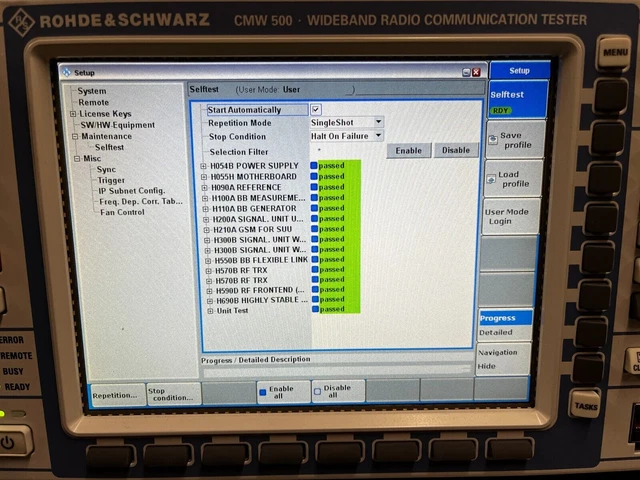Toggle the H590D RF FRONTEND checkbox
Screen dimensions: 640x480
pos(315,289)
